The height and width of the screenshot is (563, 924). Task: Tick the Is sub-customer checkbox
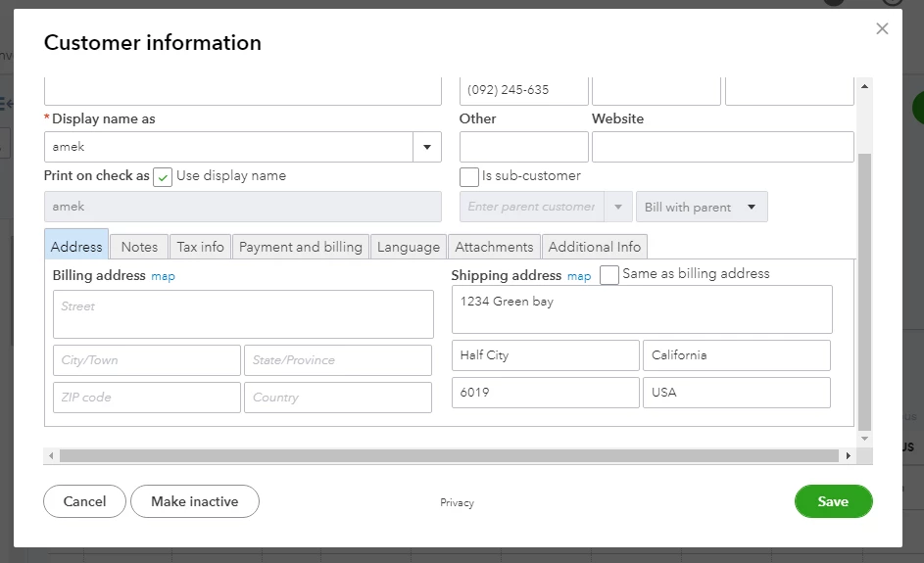pos(469,176)
